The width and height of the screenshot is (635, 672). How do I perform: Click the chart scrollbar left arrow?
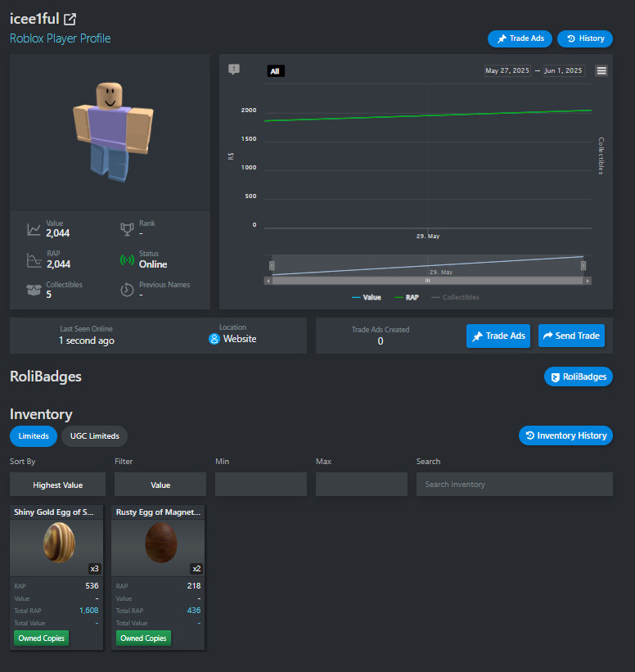pos(268,281)
